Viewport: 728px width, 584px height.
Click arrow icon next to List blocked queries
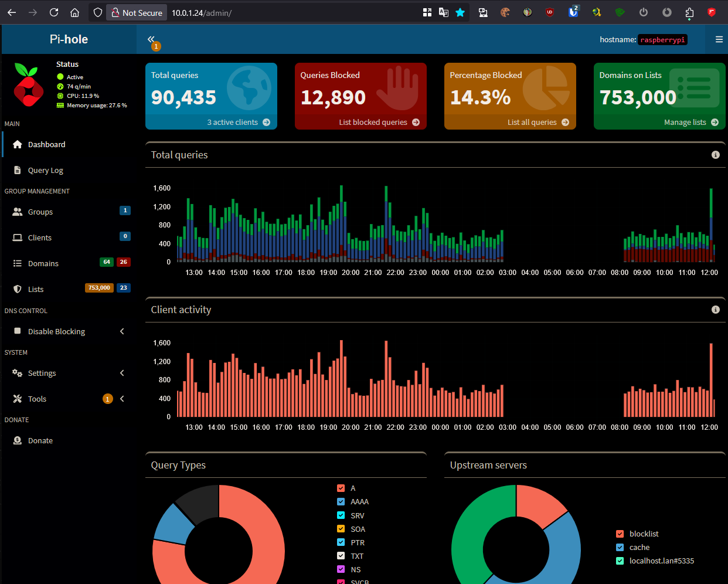coord(416,123)
